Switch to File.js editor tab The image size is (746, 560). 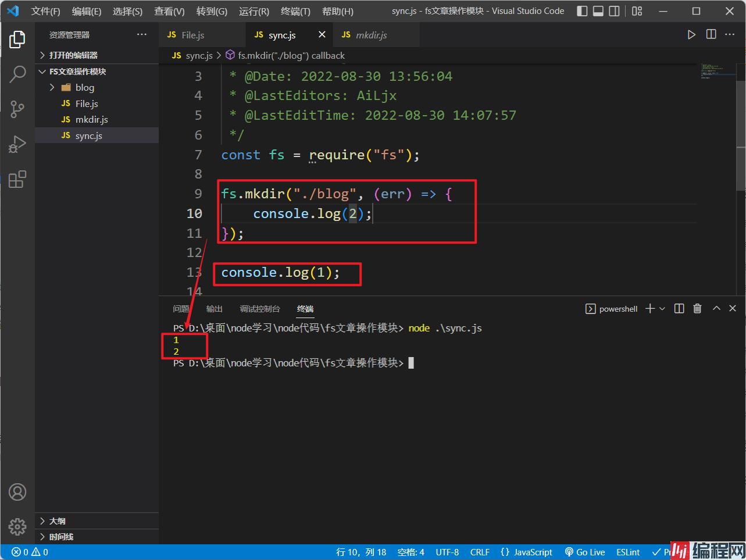202,35
